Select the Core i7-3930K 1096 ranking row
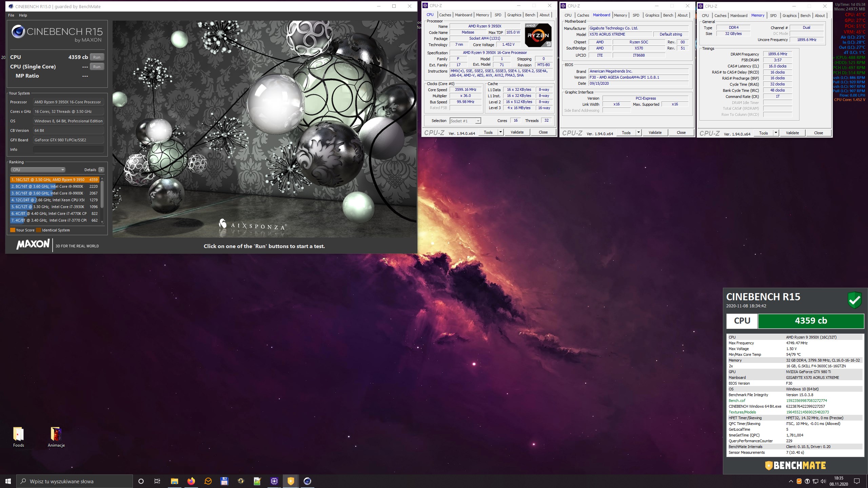 55,207
